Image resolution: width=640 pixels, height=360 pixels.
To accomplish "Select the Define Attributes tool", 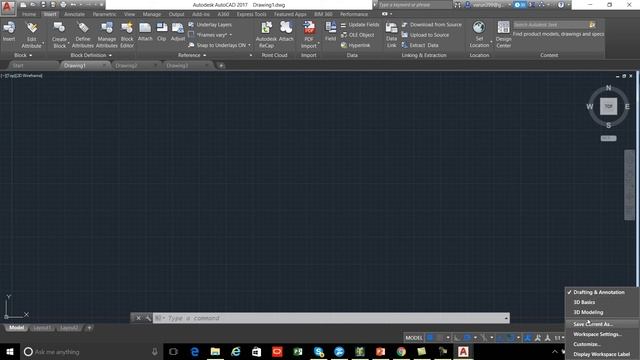I will pyautogui.click(x=83, y=35).
